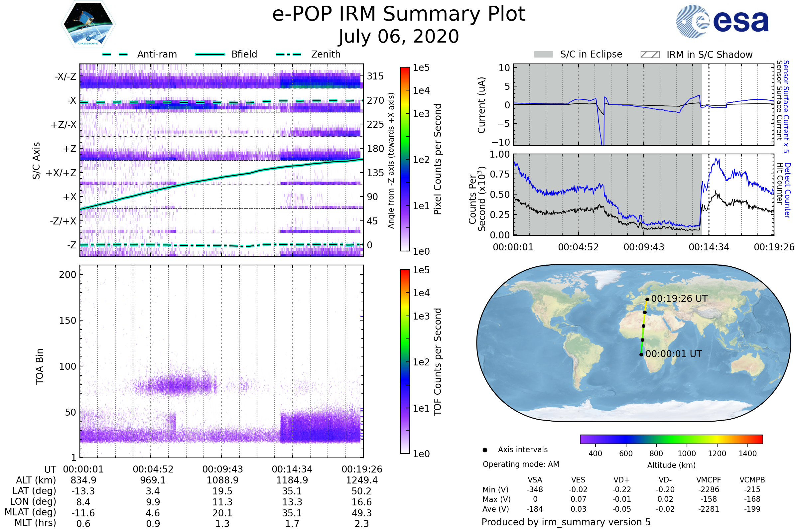798x532 pixels.
Task: Click the 00:00:01 UT start point on map
Action: click(641, 354)
